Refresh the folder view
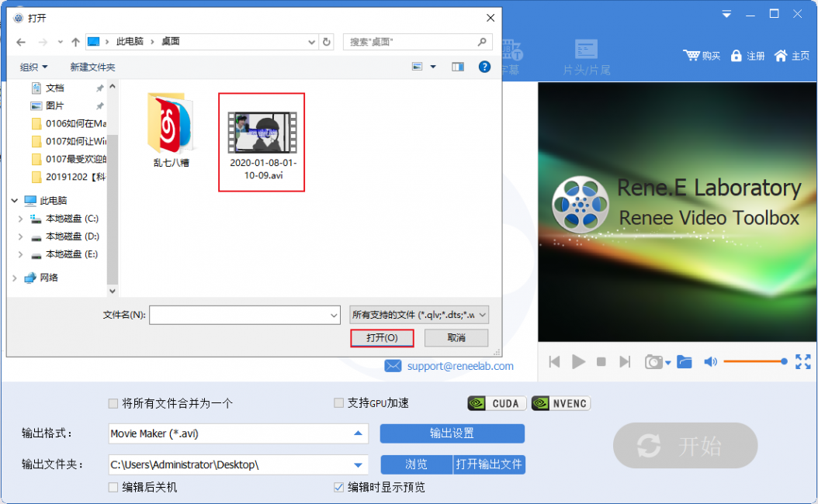This screenshot has width=818, height=504. [x=327, y=42]
